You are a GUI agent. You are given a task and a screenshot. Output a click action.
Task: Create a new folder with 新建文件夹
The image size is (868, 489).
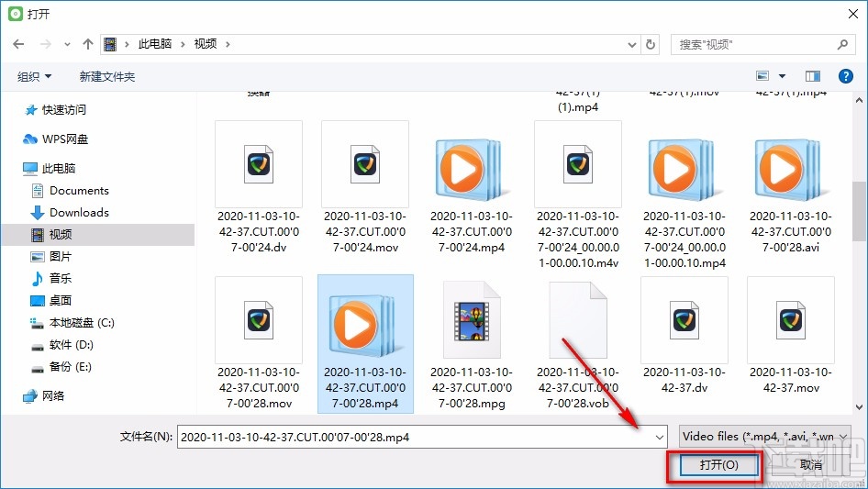(x=106, y=76)
